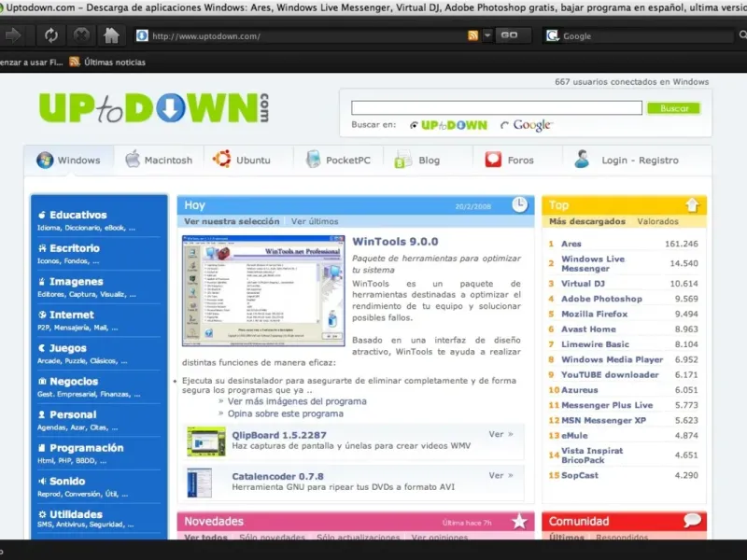Image resolution: width=747 pixels, height=560 pixels.
Task: Click the stop loading button
Action: [x=81, y=35]
